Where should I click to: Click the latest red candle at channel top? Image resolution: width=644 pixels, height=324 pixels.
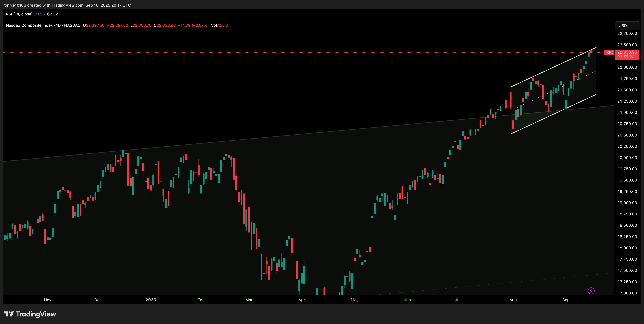pyautogui.click(x=591, y=51)
